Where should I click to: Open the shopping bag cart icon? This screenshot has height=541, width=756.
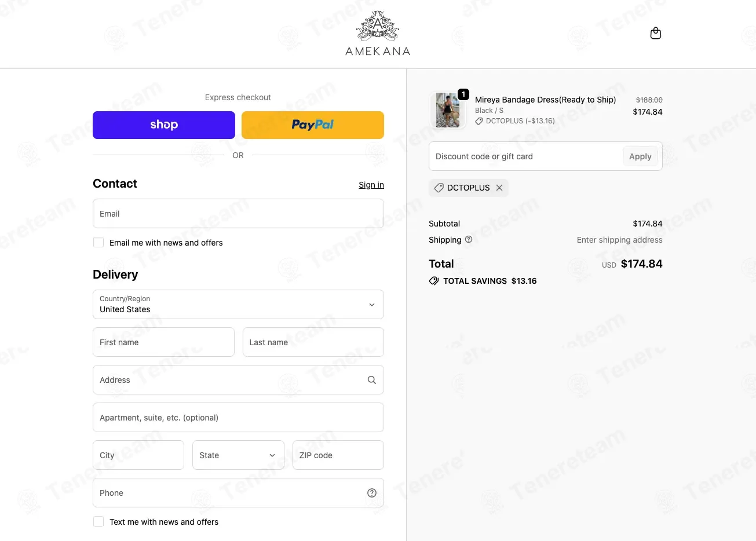656,33
